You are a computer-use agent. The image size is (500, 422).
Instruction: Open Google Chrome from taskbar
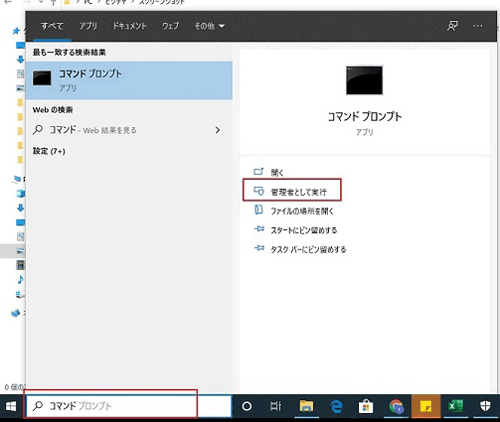coord(396,406)
